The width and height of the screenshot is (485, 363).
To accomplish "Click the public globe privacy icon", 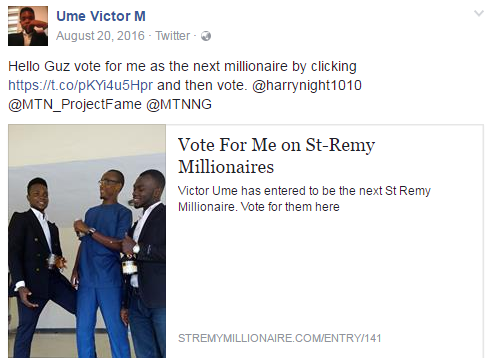I will point(206,36).
